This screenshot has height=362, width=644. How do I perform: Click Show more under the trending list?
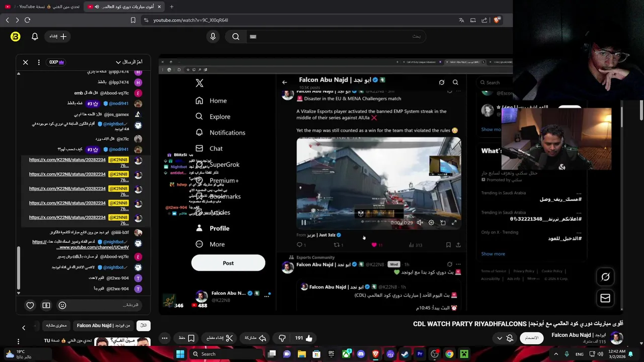493,254
